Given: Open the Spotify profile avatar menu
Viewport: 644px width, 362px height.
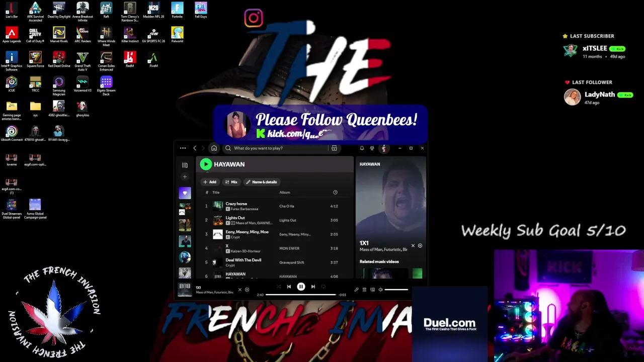Looking at the screenshot, I should click(384, 148).
